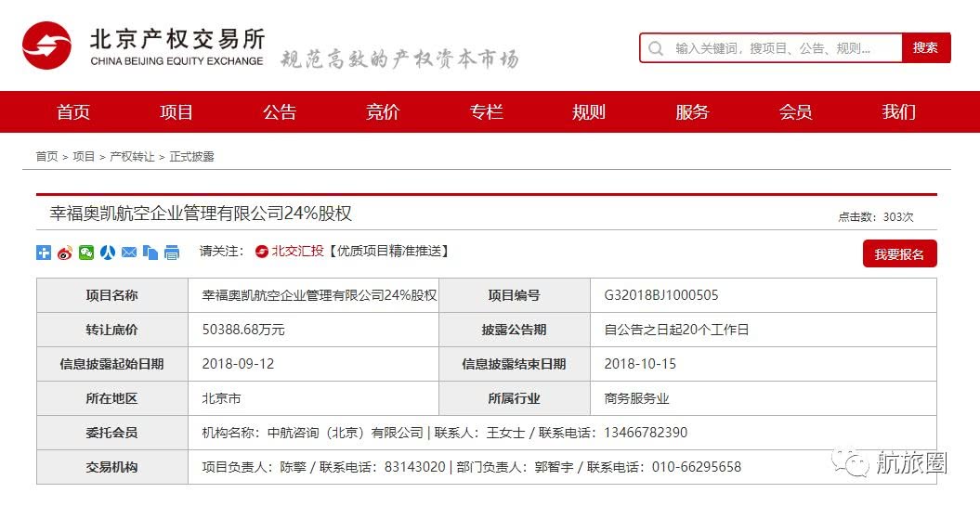Select the page title 幸福奥凯航空企业管理有限公司24%股权
The width and height of the screenshot is (980, 506).
[202, 213]
